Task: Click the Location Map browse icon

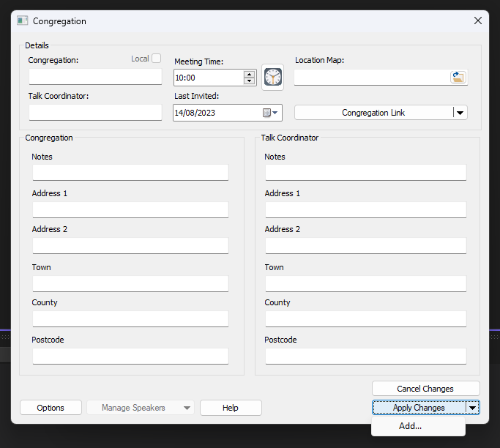Action: tap(458, 77)
